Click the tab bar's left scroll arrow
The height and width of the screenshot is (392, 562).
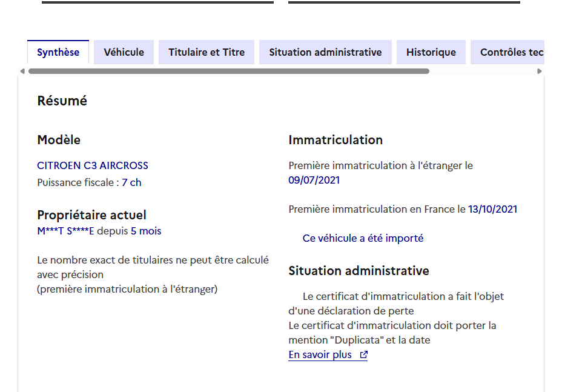coord(22,71)
